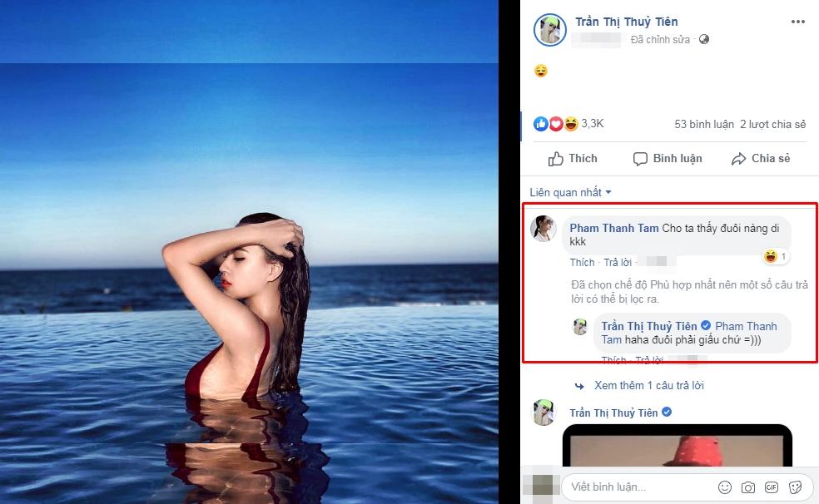Open the Liên quan nhất sort dropdown
819x504 pixels.
[570, 192]
